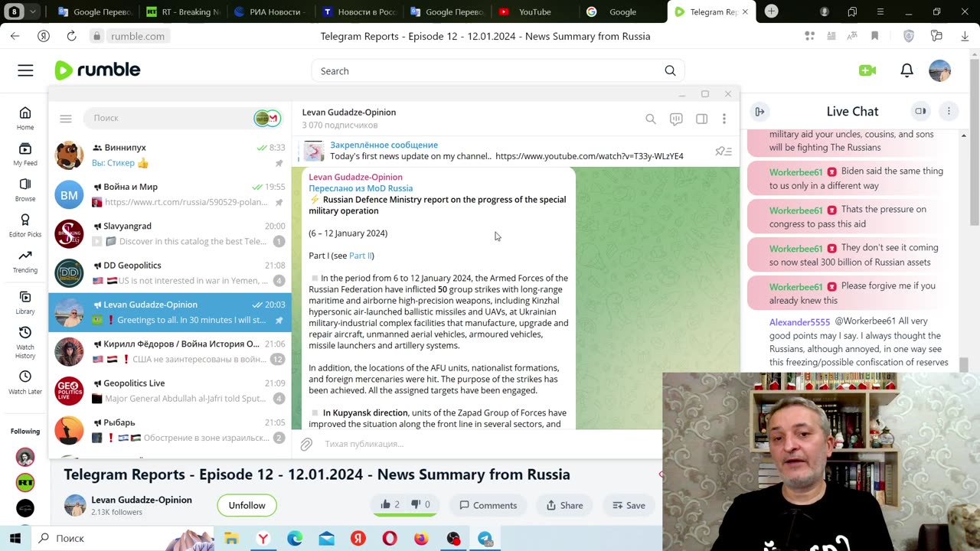The image size is (980, 551).
Task: Reload the page with refresh icon
Action: pos(71,36)
